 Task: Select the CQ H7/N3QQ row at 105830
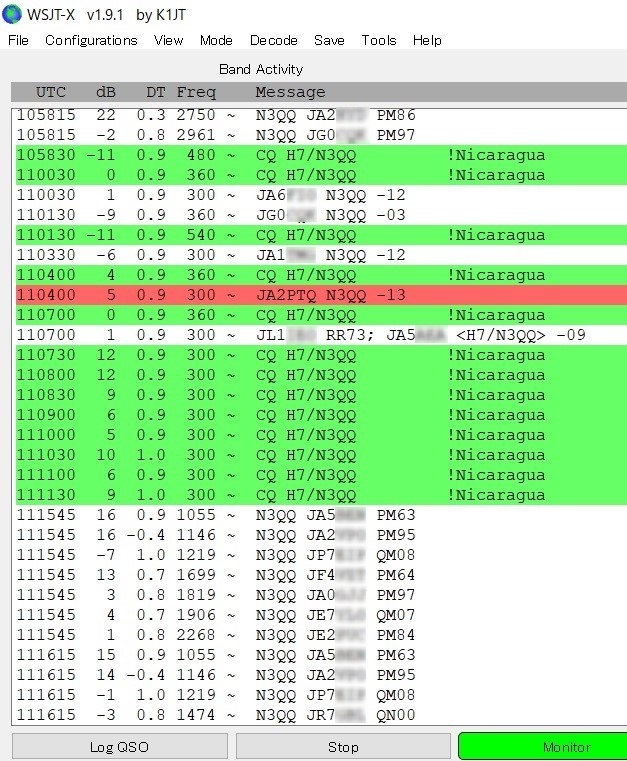pos(321,155)
